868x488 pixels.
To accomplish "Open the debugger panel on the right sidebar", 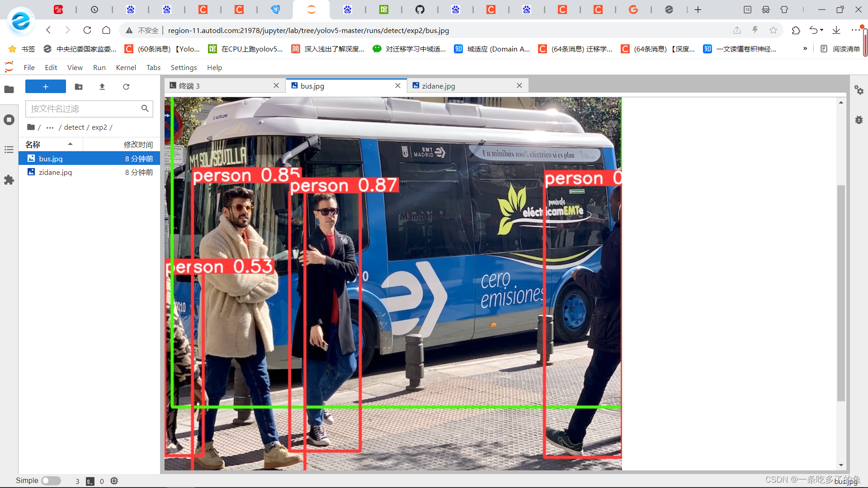I will point(859,120).
